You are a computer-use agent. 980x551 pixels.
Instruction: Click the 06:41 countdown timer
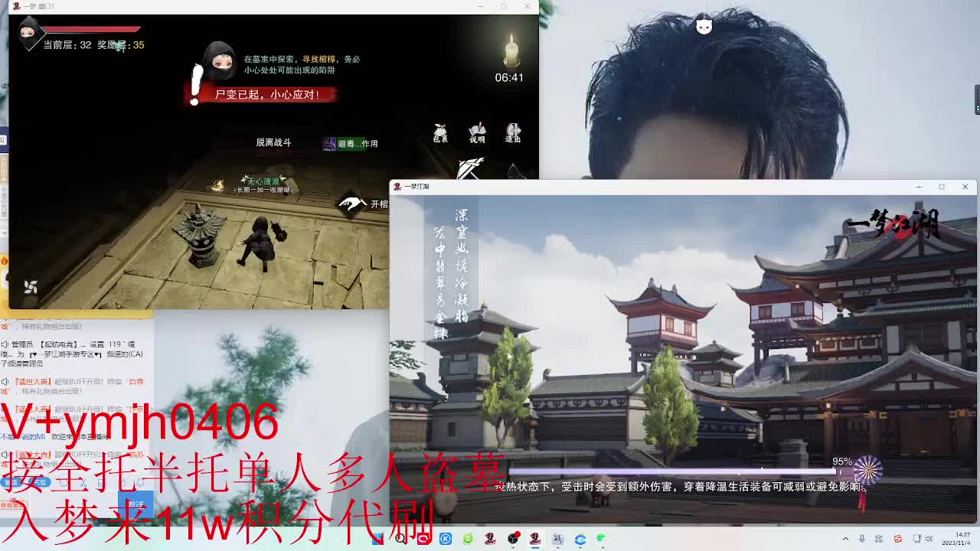click(509, 77)
